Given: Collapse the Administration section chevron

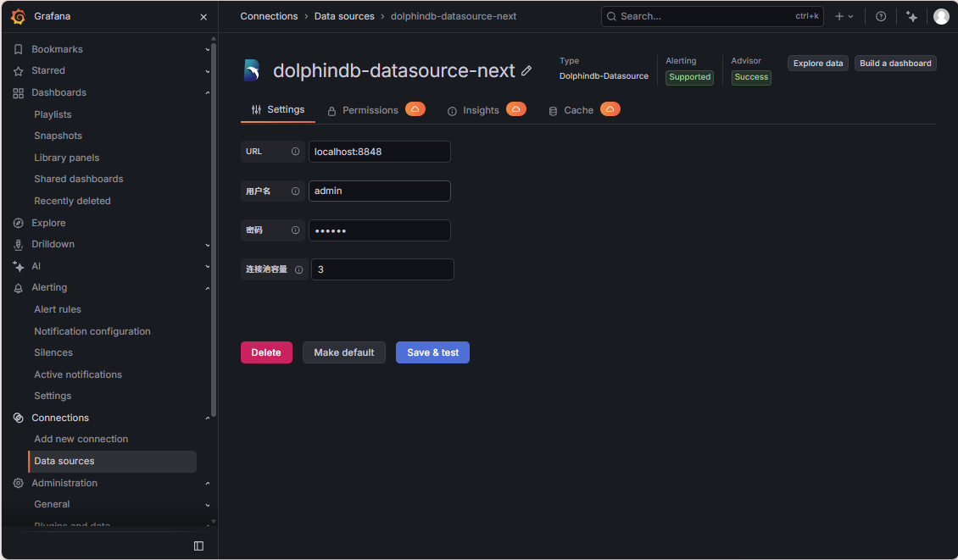Looking at the screenshot, I should [207, 483].
